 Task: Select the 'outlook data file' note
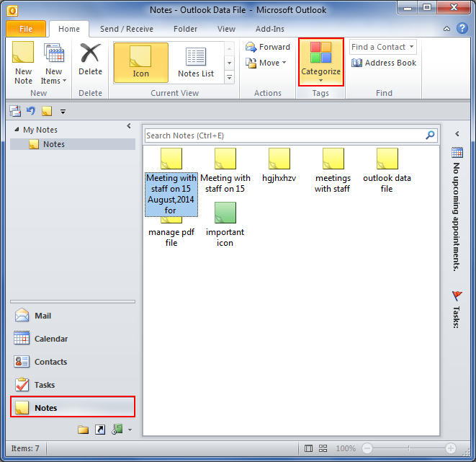click(387, 170)
